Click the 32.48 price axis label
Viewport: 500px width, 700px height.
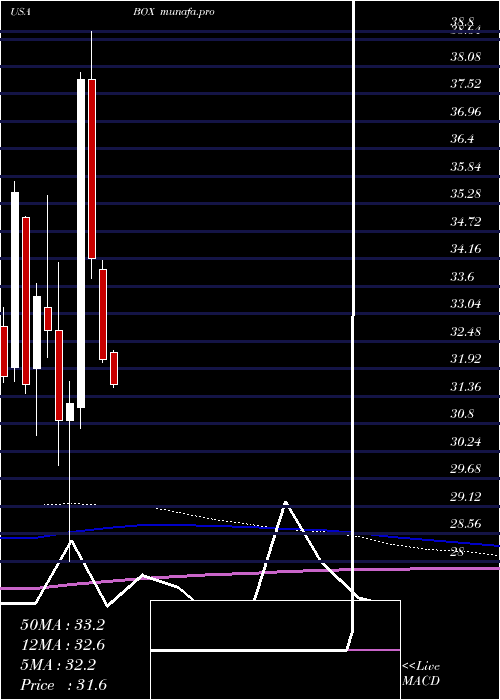[466, 332]
